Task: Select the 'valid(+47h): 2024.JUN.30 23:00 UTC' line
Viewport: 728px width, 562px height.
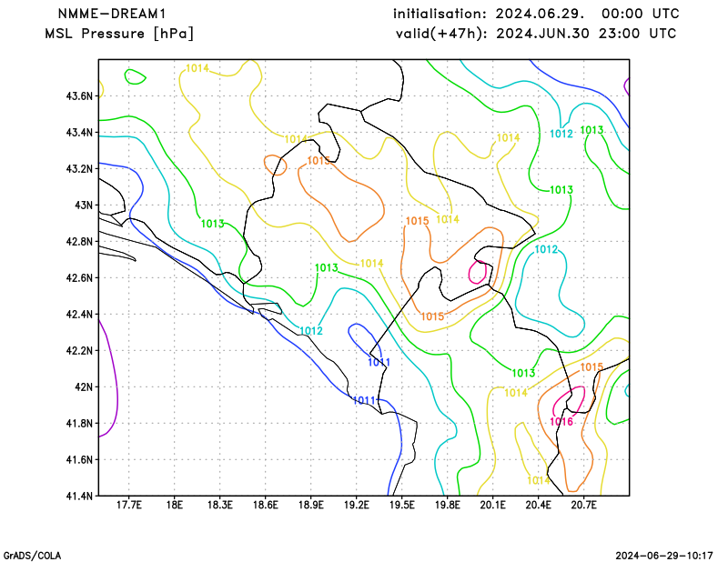Action: tap(536, 34)
